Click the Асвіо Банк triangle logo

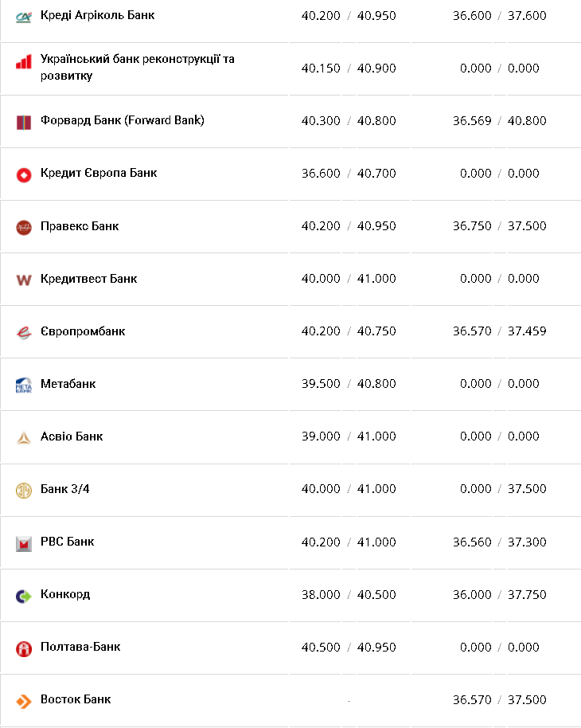coord(23,437)
